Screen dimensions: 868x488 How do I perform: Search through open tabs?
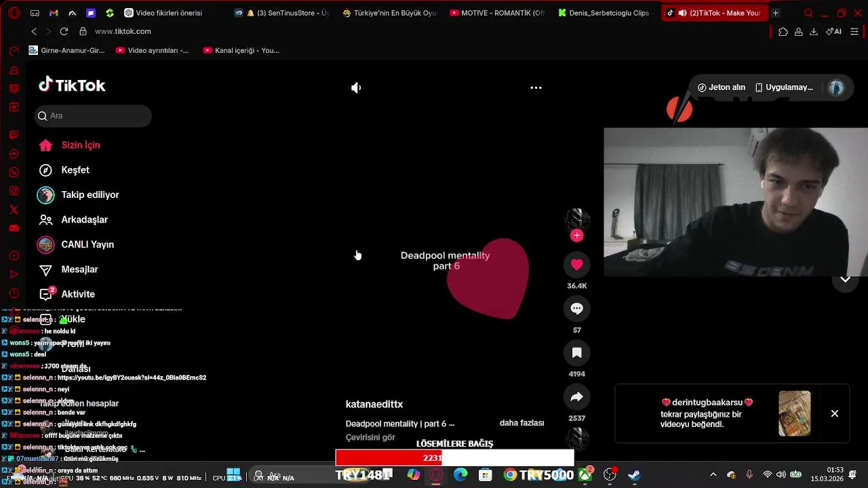point(808,13)
